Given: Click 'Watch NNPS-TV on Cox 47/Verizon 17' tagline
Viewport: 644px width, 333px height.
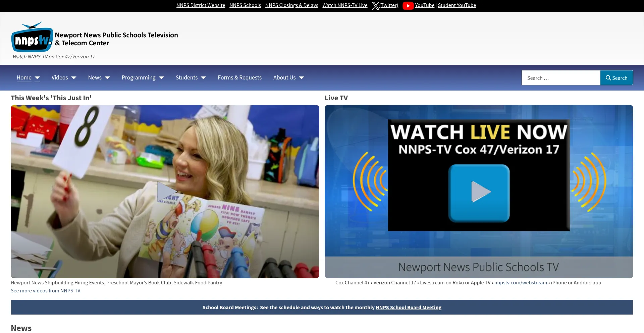Looking at the screenshot, I should tap(54, 57).
